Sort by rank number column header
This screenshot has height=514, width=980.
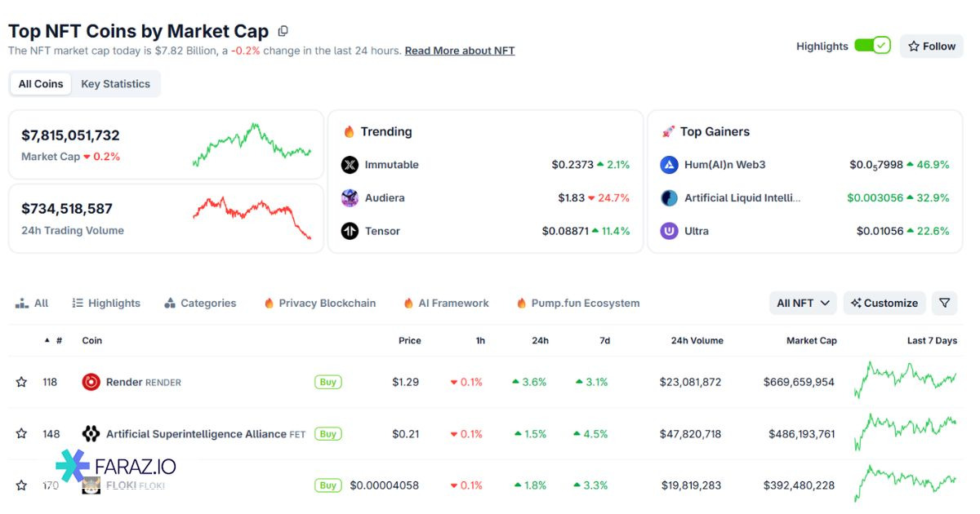[x=54, y=340]
